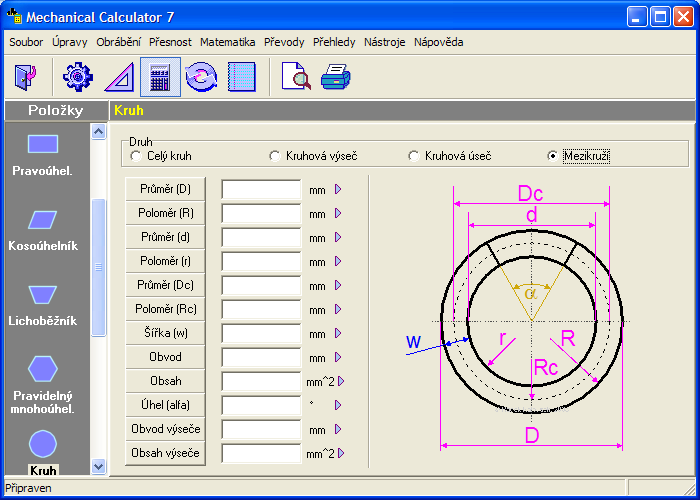Click the Průměr (D) button
The height and width of the screenshot is (500, 700).
coord(165,189)
